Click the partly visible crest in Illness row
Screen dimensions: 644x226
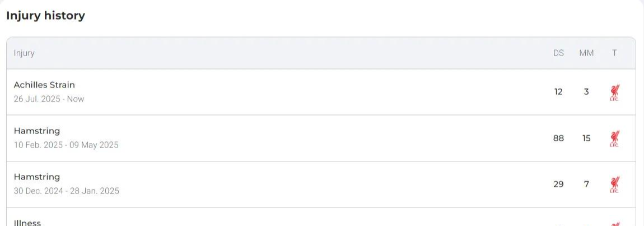(x=614, y=224)
